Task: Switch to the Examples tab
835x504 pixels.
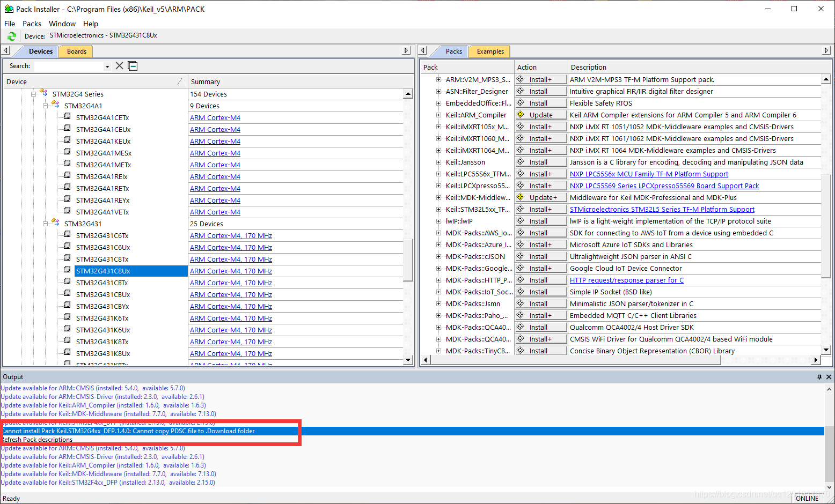Action: click(x=490, y=51)
